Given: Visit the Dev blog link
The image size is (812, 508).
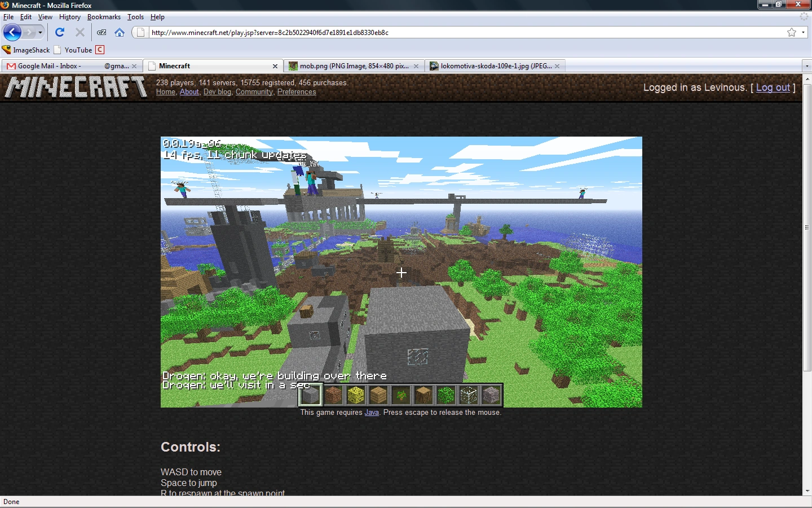Looking at the screenshot, I should 217,92.
